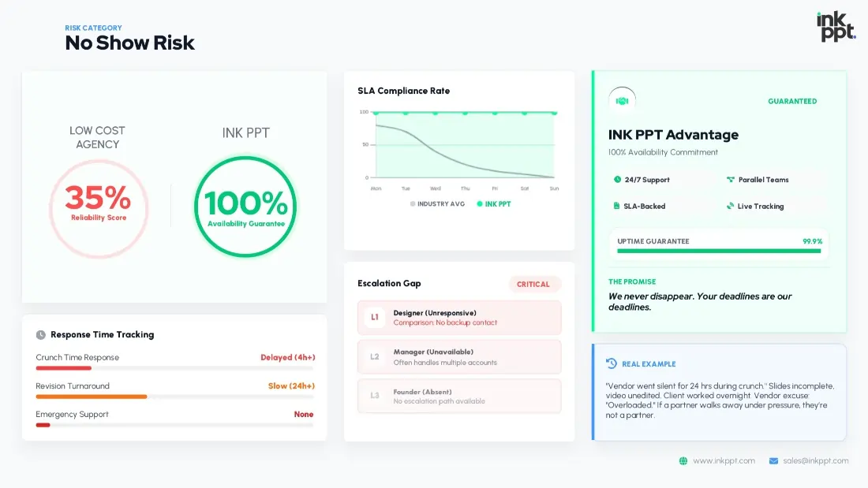Click the clock icon beside Response Time Tracking
The height and width of the screenshot is (488, 868).
(40, 335)
